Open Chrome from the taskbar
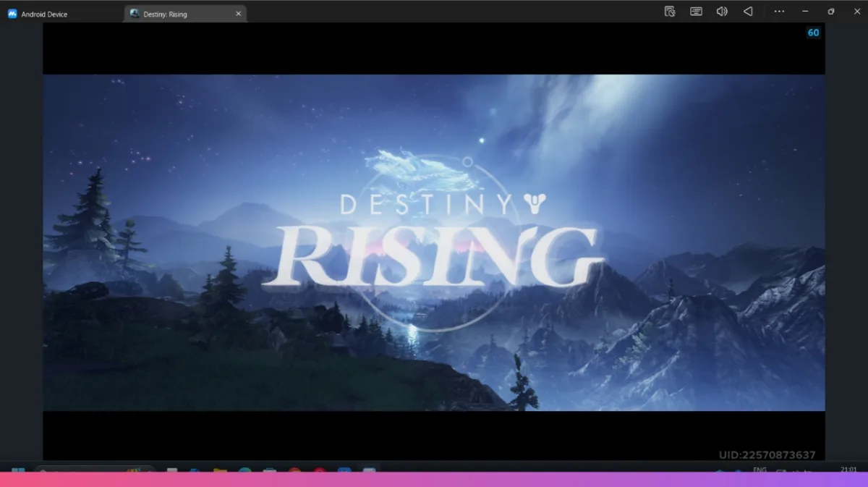This screenshot has height=487, width=868. (x=294, y=471)
